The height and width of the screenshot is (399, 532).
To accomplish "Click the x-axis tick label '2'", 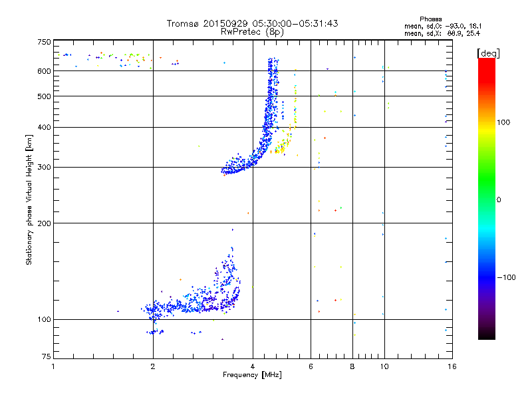I will coord(153,366).
